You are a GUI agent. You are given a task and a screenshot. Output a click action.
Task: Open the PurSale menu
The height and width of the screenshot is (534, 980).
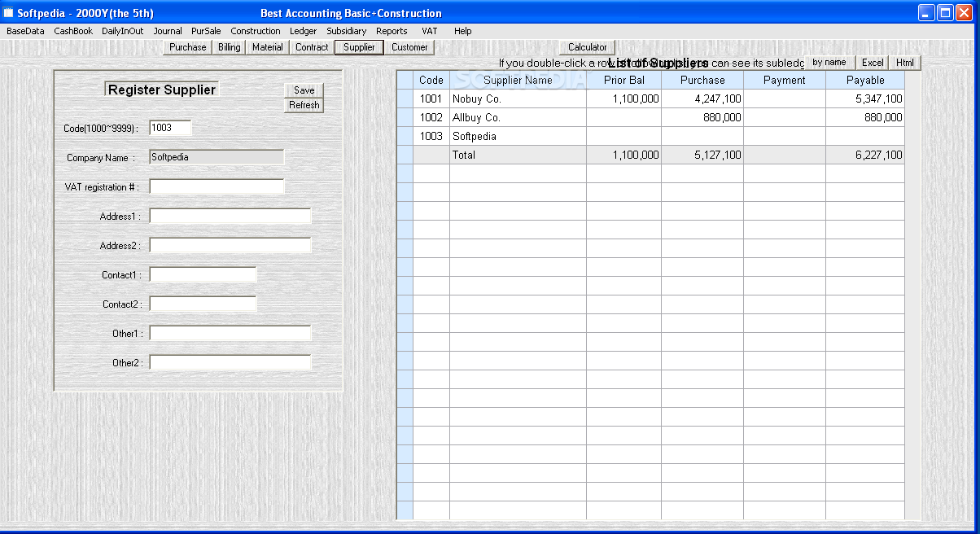click(x=206, y=31)
